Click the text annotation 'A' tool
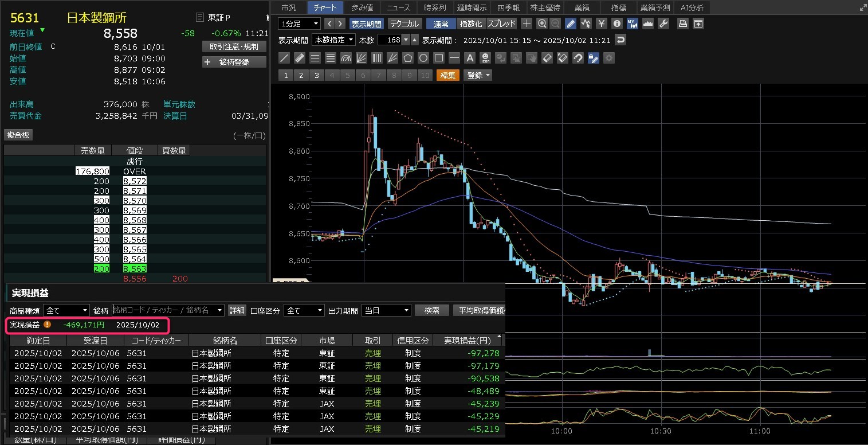Screen dimensions: 868x445 coord(470,58)
